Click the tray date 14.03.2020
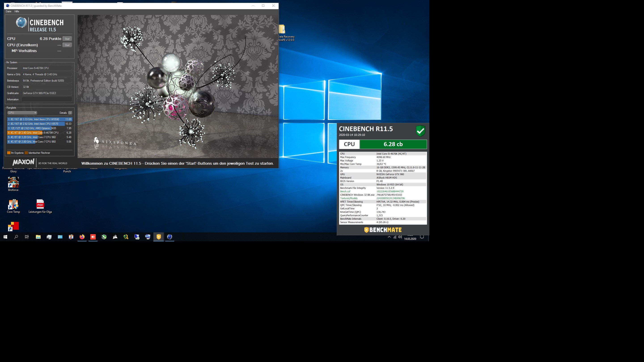The image size is (644, 362). point(410,239)
